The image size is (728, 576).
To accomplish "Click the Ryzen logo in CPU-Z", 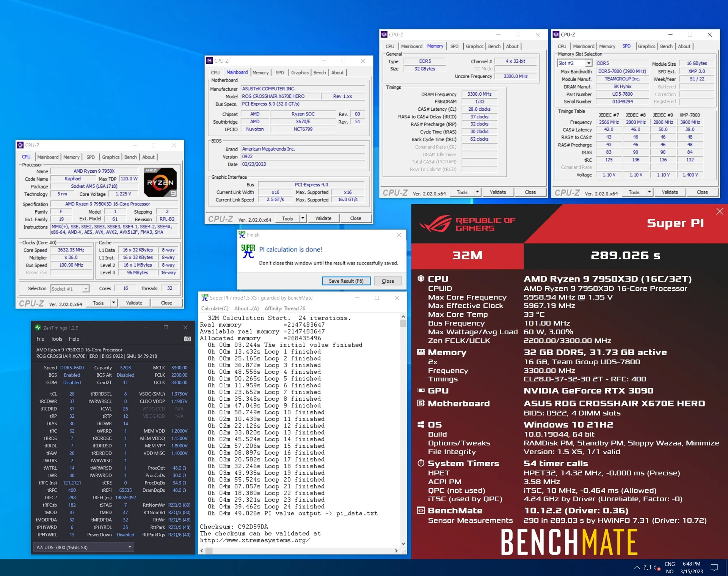I will [x=160, y=182].
